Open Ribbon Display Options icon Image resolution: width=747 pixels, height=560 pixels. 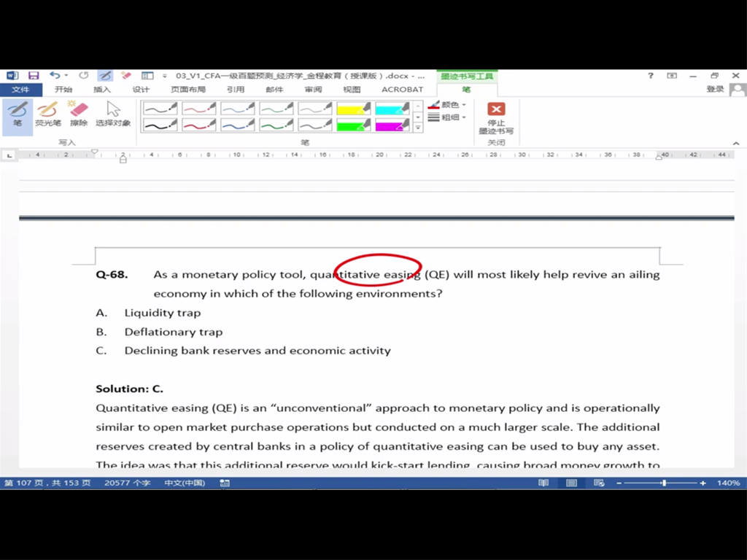tap(672, 76)
